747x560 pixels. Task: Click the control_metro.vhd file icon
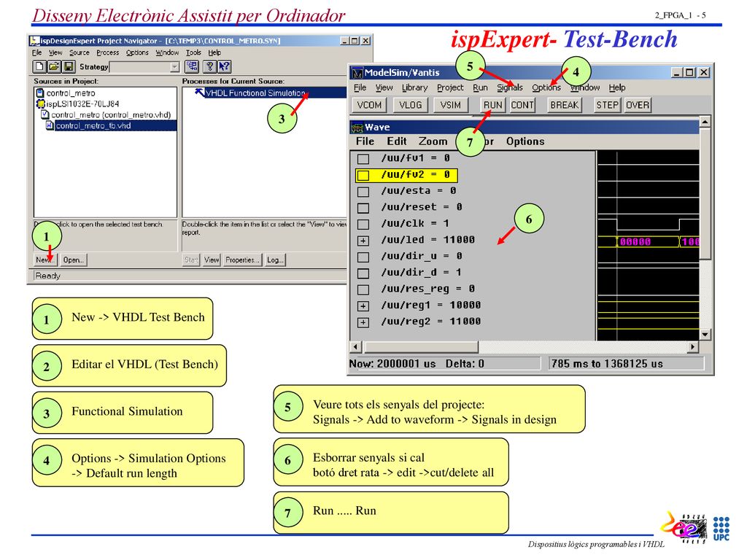[45, 114]
